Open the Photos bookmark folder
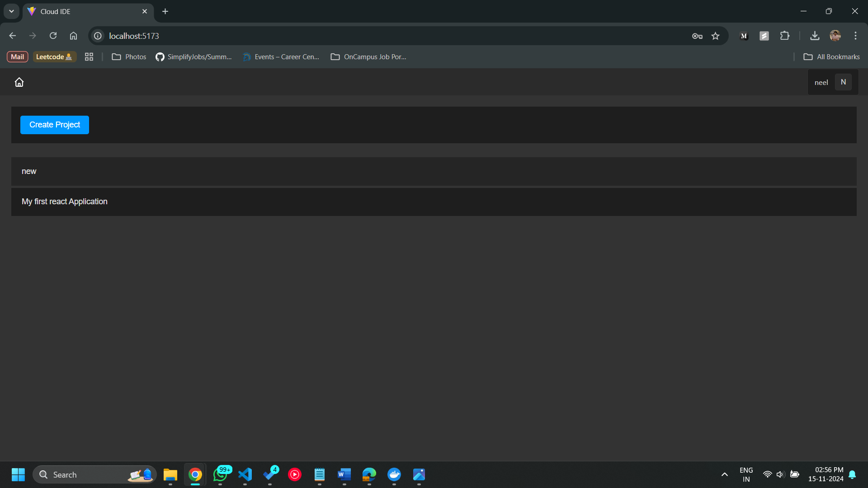868x488 pixels. pyautogui.click(x=129, y=57)
